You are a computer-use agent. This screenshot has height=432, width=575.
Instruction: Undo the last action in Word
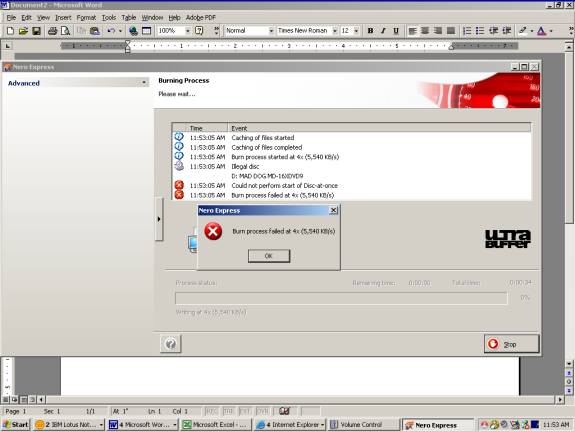click(111, 31)
